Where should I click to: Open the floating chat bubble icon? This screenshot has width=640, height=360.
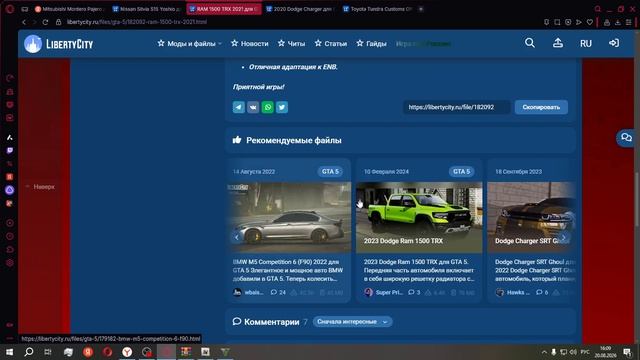[626, 138]
